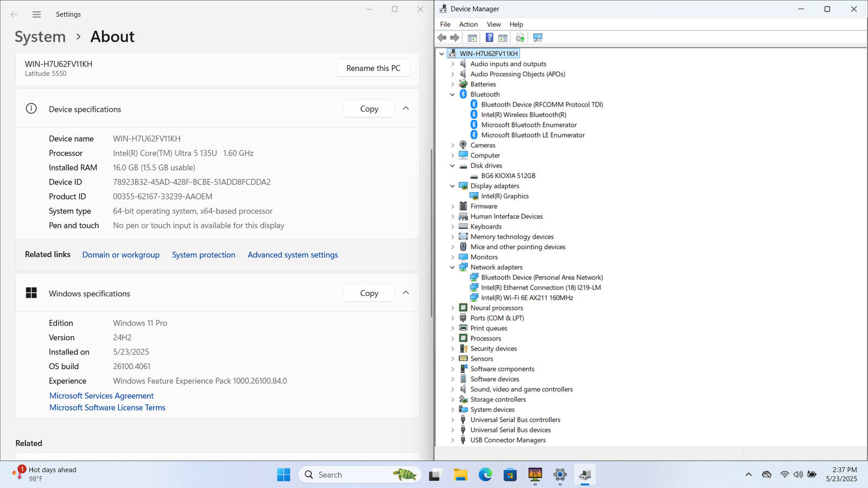Open the View menu
This screenshot has height=488, width=868.
pos(494,24)
